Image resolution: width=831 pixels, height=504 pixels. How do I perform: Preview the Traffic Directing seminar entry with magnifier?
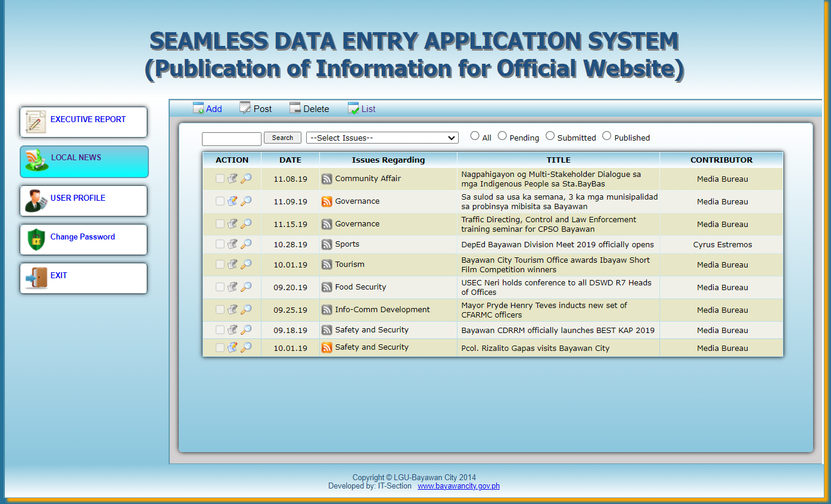(246, 223)
